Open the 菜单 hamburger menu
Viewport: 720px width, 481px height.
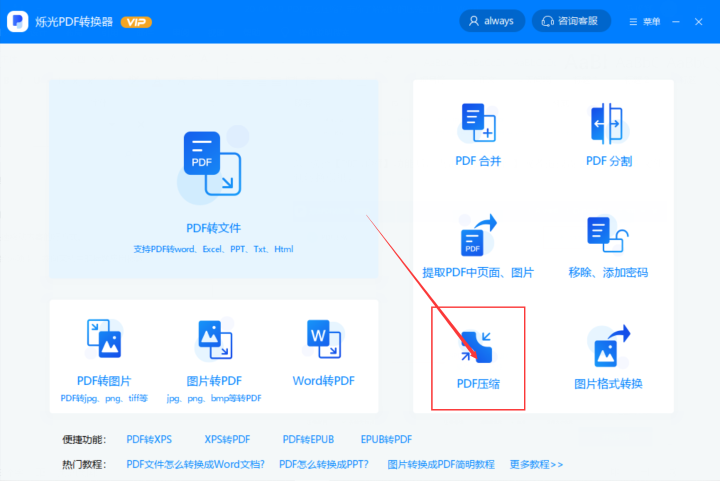coord(645,22)
